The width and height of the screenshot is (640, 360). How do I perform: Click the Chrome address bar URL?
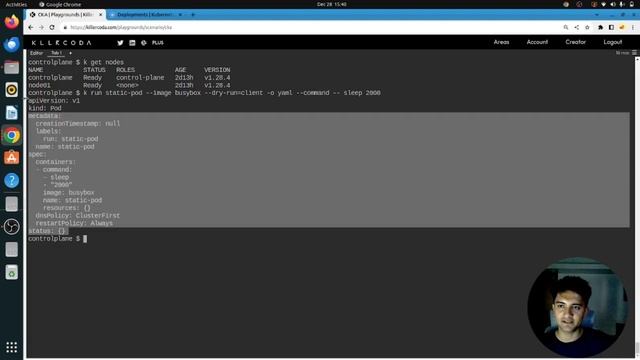(121, 27)
